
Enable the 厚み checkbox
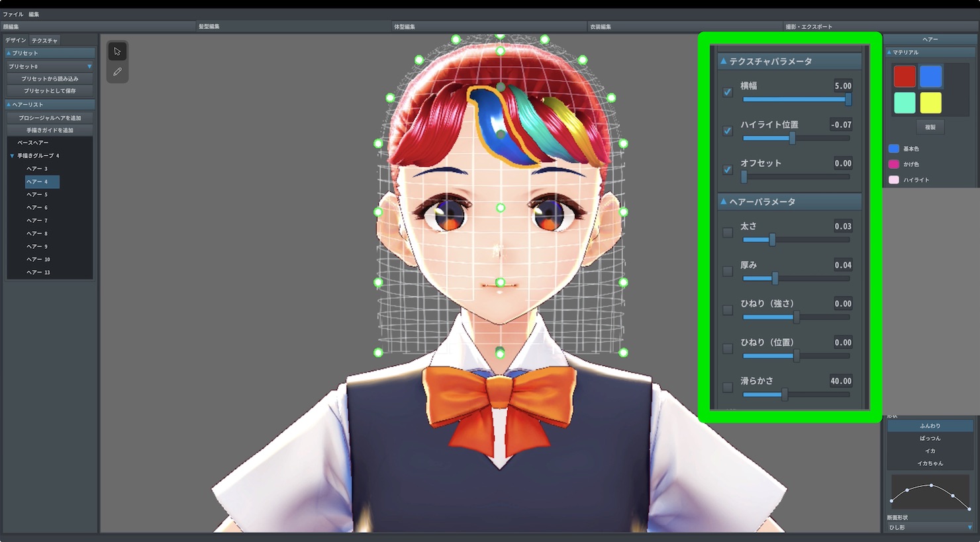728,271
